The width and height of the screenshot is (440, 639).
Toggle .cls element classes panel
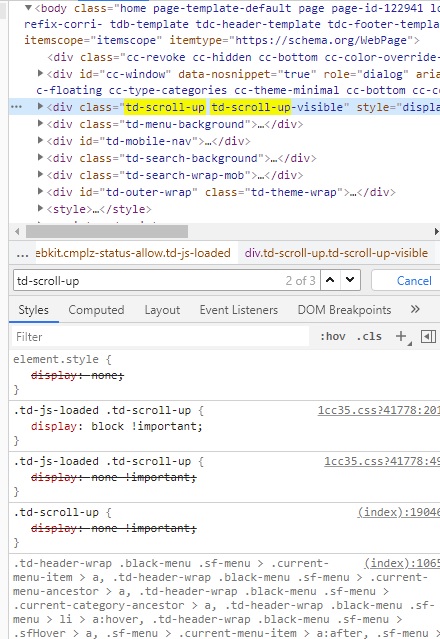[369, 336]
